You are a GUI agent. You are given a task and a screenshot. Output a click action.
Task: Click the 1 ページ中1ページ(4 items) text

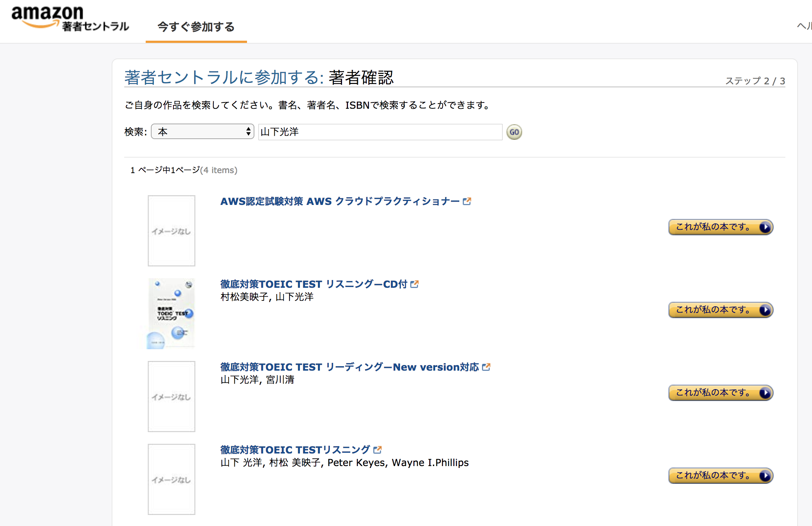(x=184, y=170)
